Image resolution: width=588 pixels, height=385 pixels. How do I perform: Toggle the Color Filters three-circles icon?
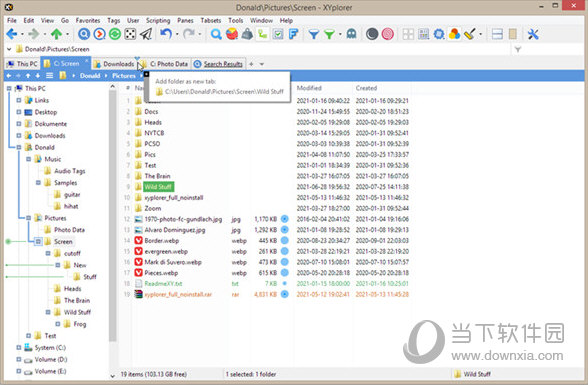tap(454, 34)
